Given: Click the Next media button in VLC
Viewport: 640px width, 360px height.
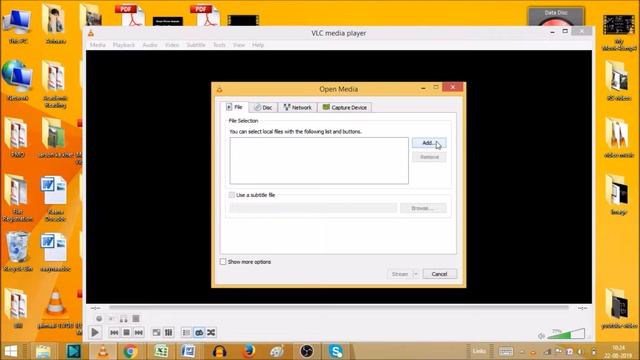Looking at the screenshot, I should (x=139, y=333).
